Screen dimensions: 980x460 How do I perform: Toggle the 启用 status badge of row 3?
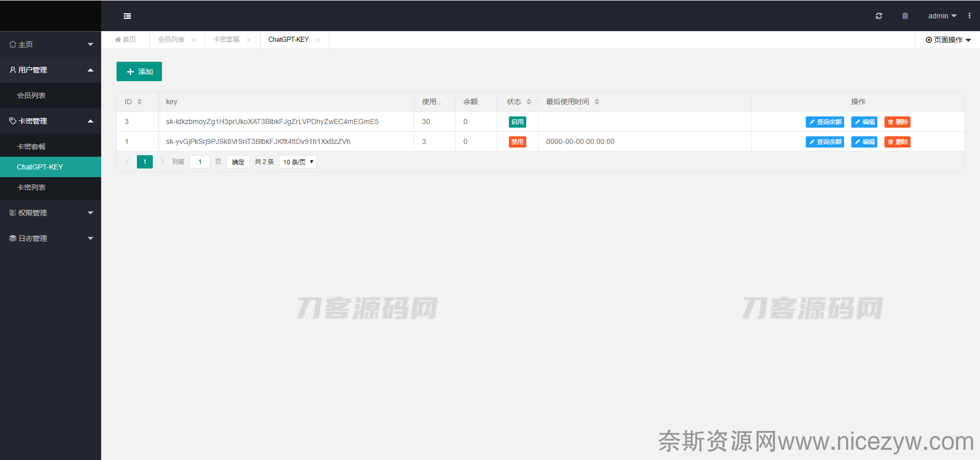coord(517,122)
